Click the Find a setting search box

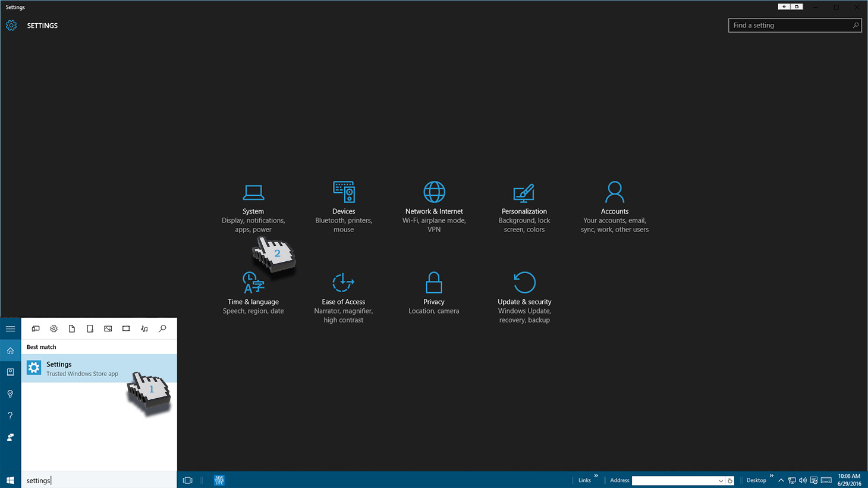(790, 26)
